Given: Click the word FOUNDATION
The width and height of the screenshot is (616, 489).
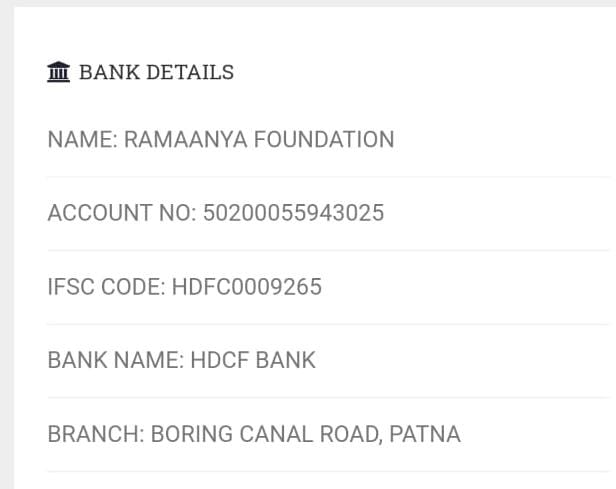Looking at the screenshot, I should pos(324,140).
